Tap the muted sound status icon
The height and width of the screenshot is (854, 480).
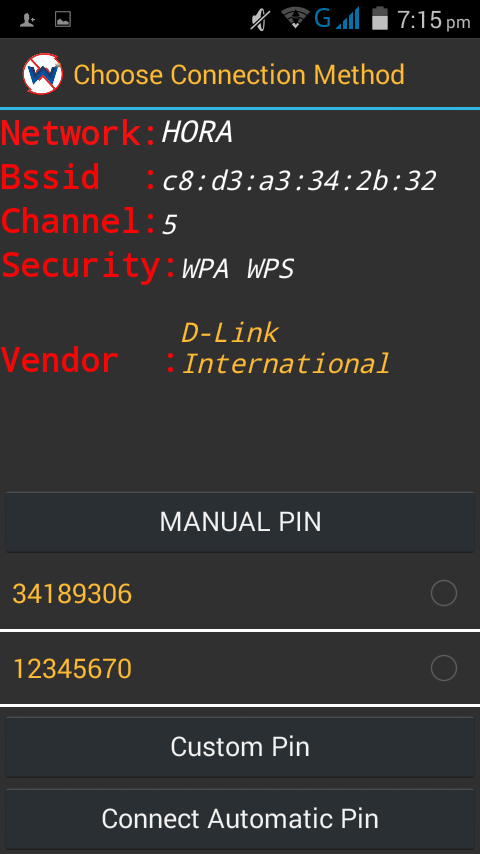260,20
